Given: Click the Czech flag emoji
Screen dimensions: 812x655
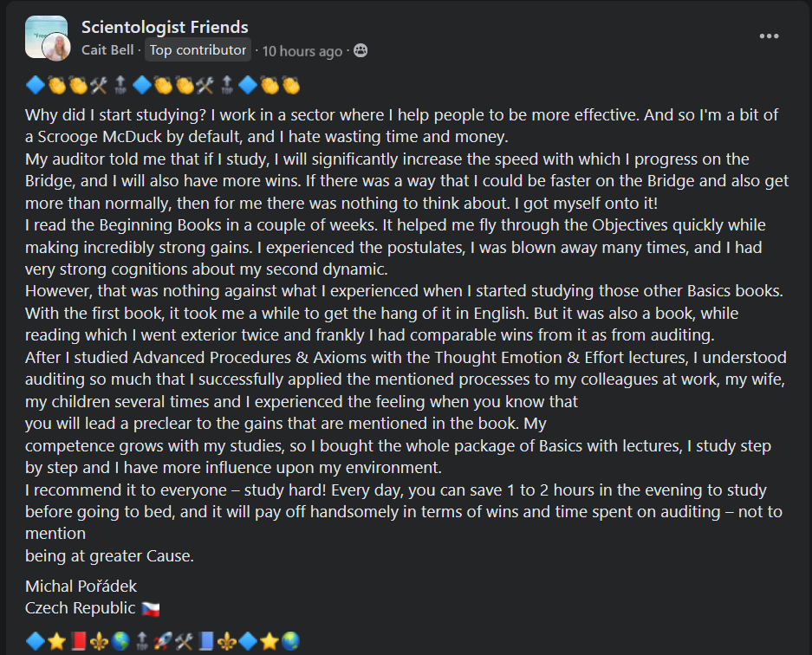Looking at the screenshot, I should [151, 608].
